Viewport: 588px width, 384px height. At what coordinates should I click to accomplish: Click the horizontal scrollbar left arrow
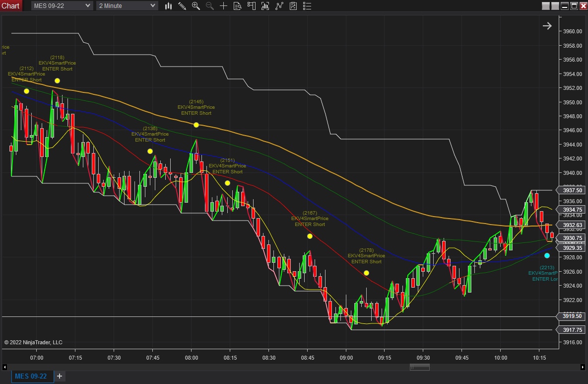click(x=4, y=367)
